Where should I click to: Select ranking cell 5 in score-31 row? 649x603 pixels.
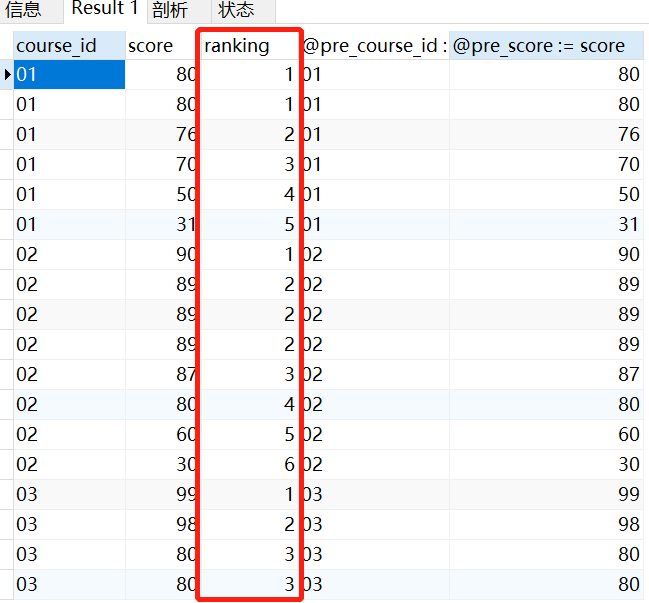(x=250, y=224)
